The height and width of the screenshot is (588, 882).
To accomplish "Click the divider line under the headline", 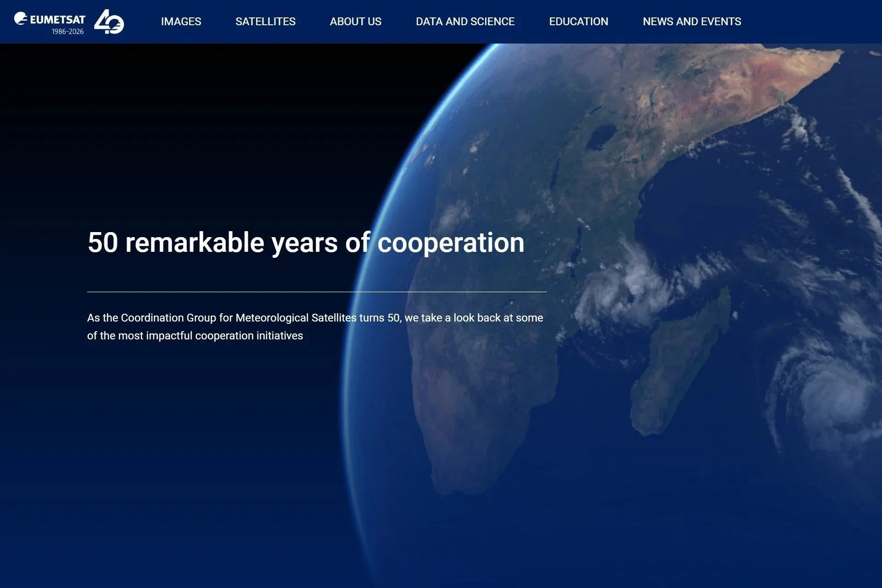I will click(x=317, y=290).
